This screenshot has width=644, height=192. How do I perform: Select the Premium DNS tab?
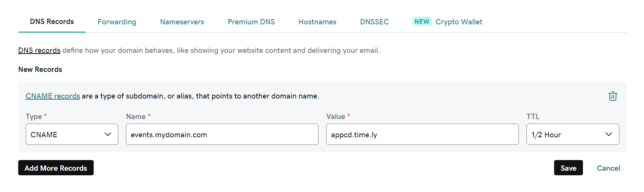coord(251,22)
